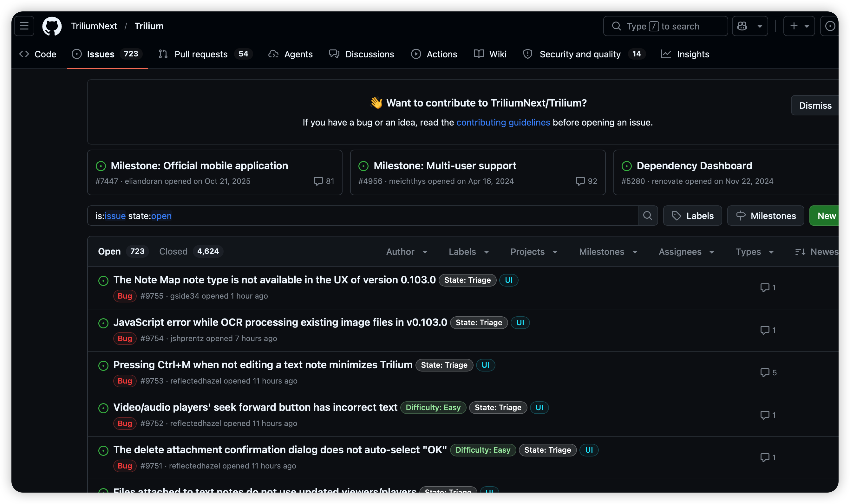Open pinned Dependency Dashboard issue
Image resolution: width=850 pixels, height=504 pixels.
tap(694, 165)
